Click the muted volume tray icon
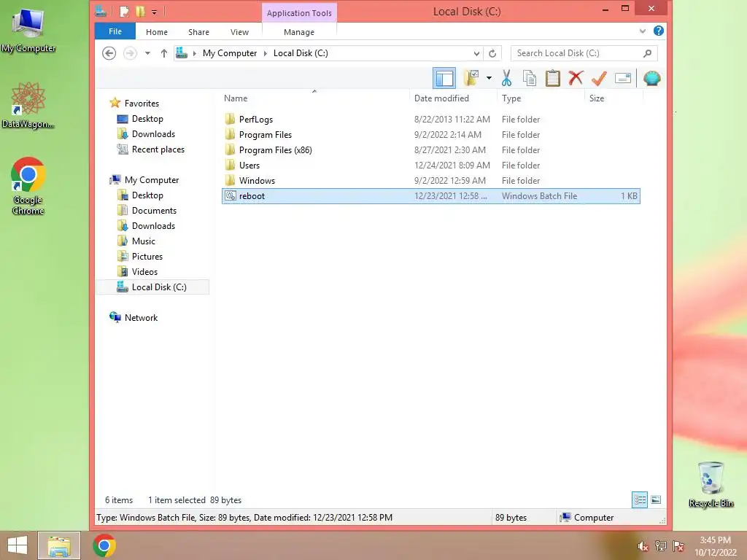 (x=643, y=546)
